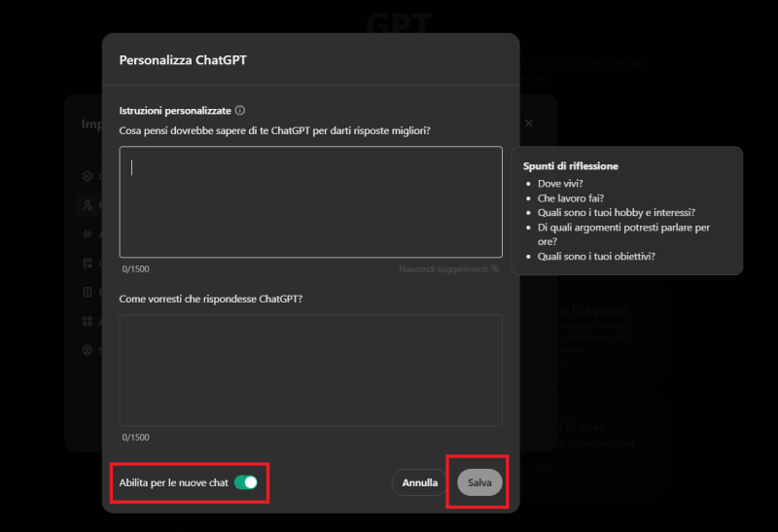The image size is (778, 532).
Task: Click the 'Dove vivi?' suggestion
Action: click(560, 183)
